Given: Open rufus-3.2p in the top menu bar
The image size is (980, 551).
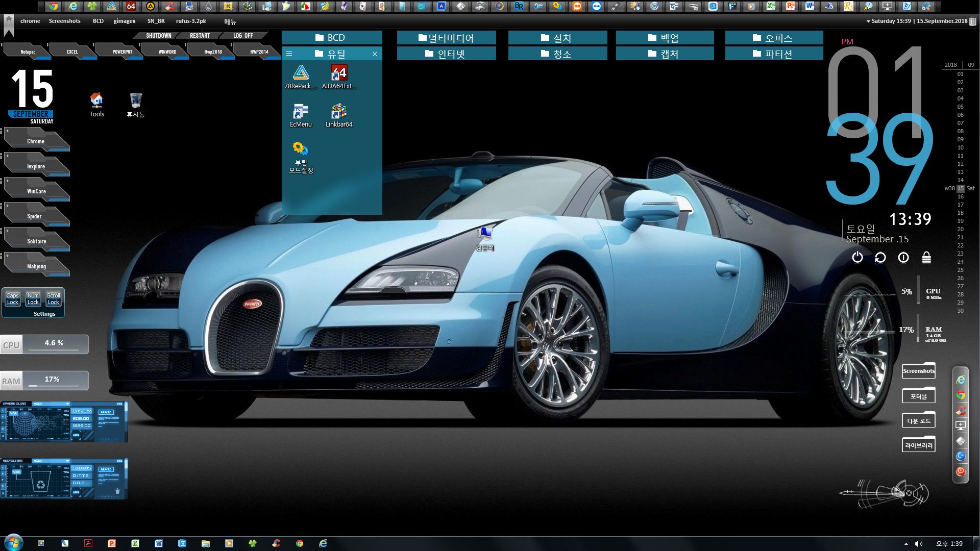Looking at the screenshot, I should click(x=191, y=21).
